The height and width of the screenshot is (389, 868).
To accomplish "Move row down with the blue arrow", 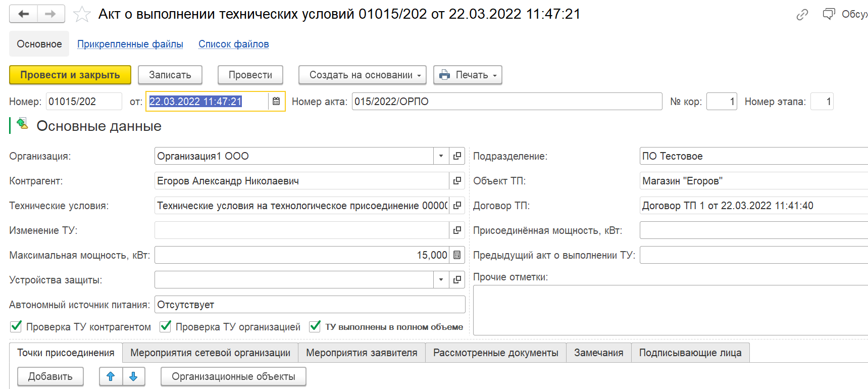I will pos(134,376).
